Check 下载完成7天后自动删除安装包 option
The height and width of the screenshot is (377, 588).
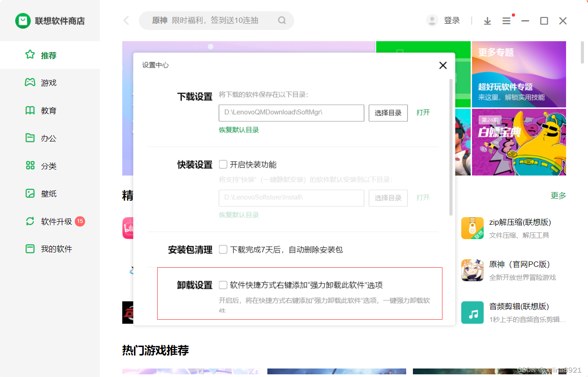click(223, 249)
